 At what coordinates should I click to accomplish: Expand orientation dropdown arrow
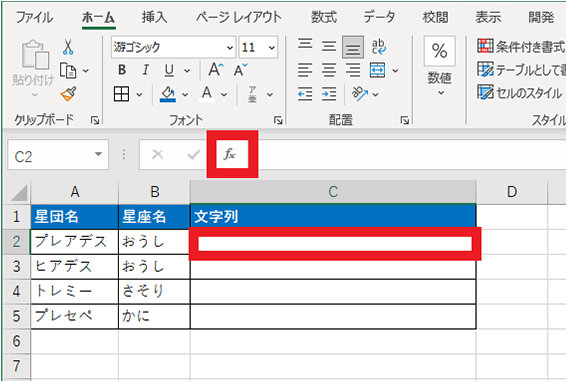click(376, 95)
